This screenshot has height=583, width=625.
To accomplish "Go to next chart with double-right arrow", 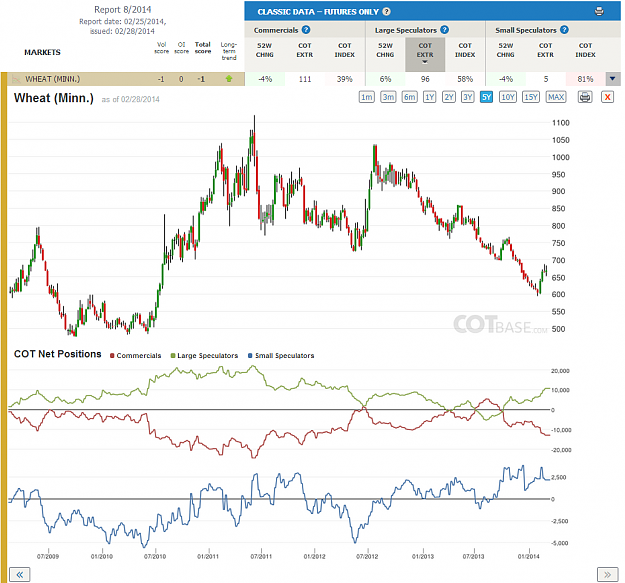I will coord(607,574).
